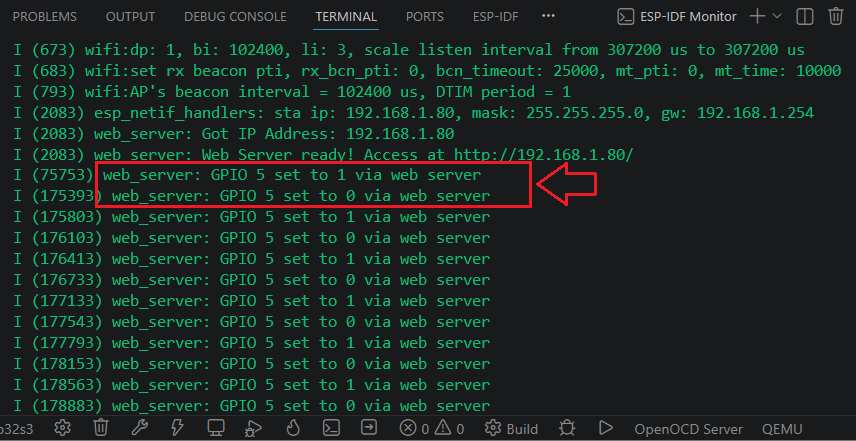Click the plus icon to open new terminal
The image size is (856, 441).
pos(757,16)
